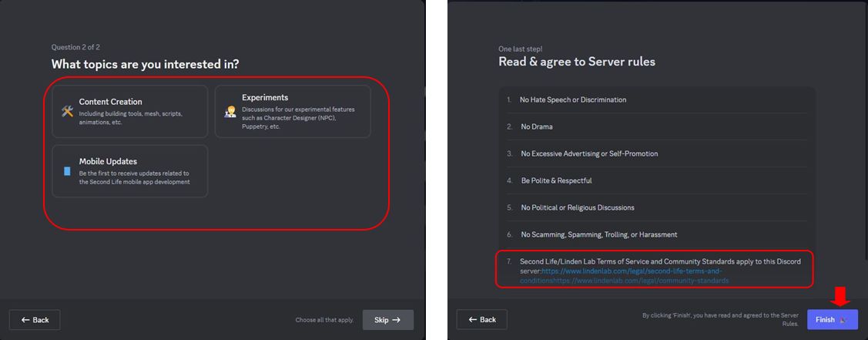This screenshot has width=868, height=340.
Task: Click the right arrow icon next to Skip
Action: (x=397, y=319)
